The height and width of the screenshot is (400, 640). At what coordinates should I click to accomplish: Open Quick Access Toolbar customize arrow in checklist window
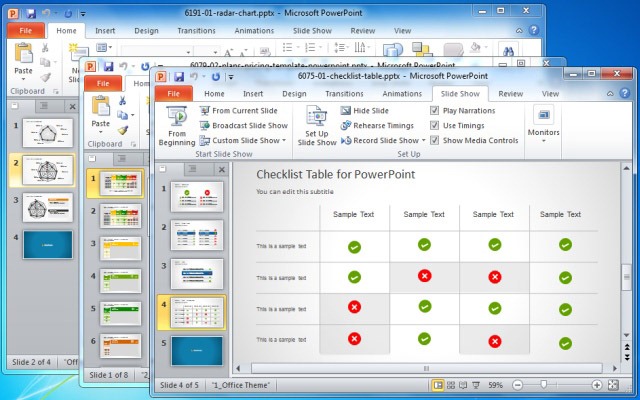(x=231, y=77)
